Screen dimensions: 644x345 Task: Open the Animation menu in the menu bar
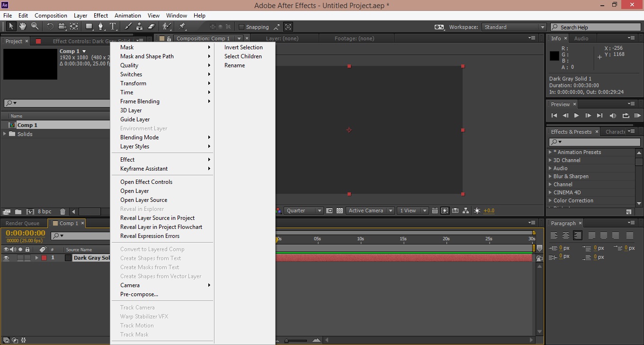click(x=128, y=16)
